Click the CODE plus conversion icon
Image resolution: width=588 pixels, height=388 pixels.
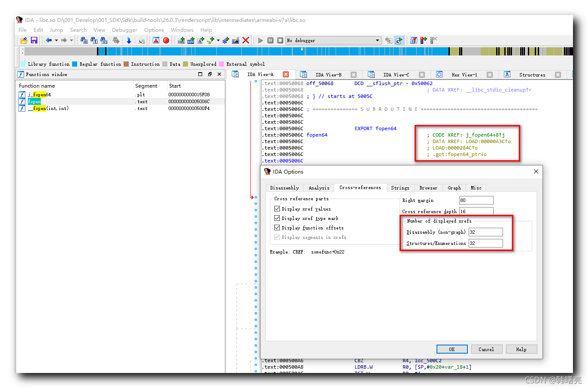coord(181,40)
